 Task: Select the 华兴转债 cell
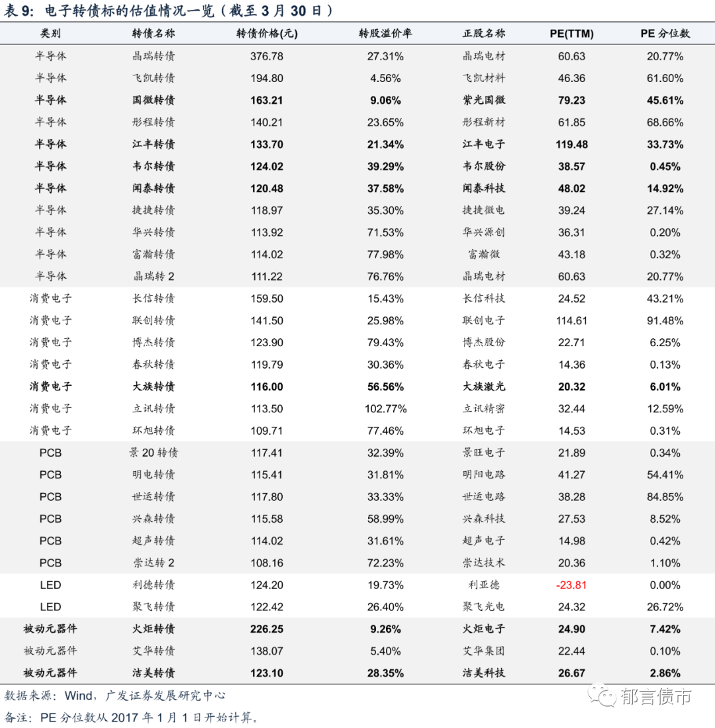tap(154, 232)
